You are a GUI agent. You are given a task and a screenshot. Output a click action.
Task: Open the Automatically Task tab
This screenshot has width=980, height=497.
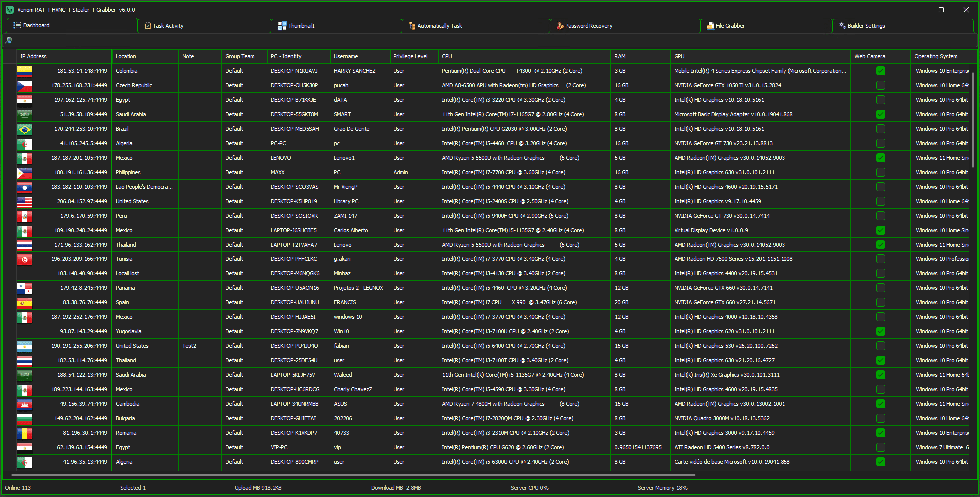pyautogui.click(x=439, y=26)
